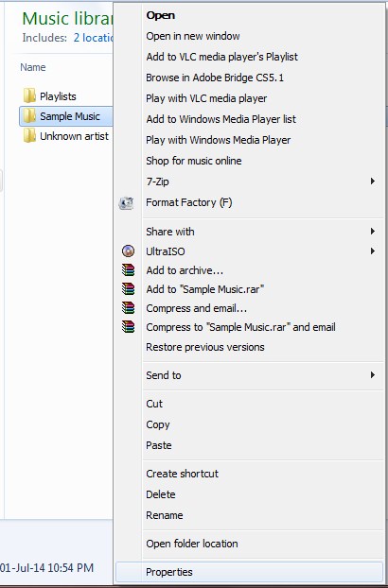
Task: Expand the Share with submenu arrow
Action: [x=373, y=231]
